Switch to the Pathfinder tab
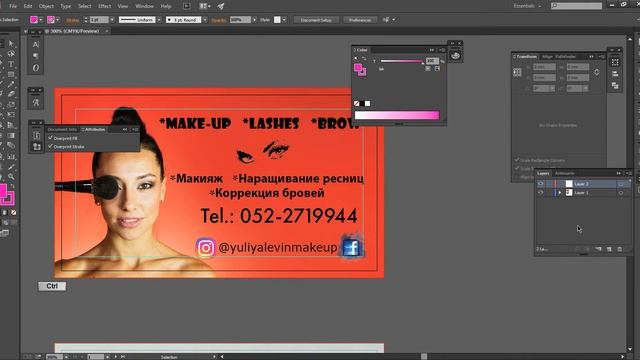 point(566,56)
